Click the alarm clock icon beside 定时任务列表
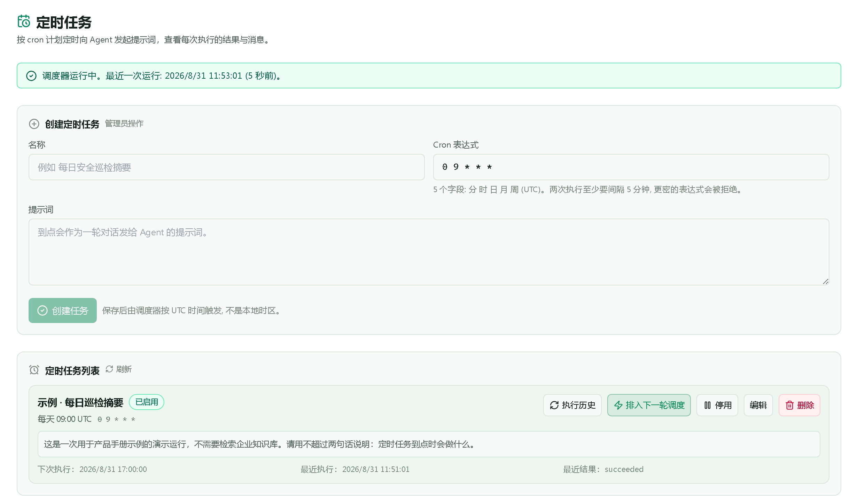Viewport: 858px width, 504px height. [34, 370]
